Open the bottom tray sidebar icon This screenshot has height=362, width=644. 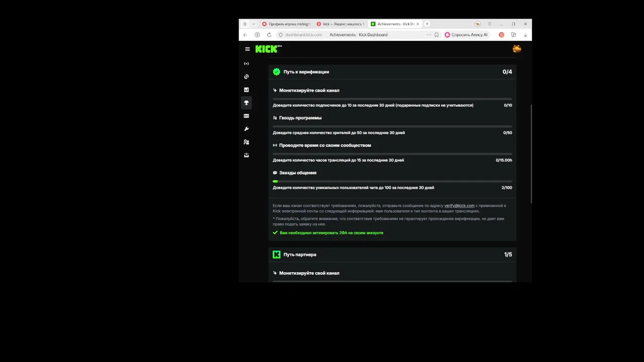(x=246, y=155)
